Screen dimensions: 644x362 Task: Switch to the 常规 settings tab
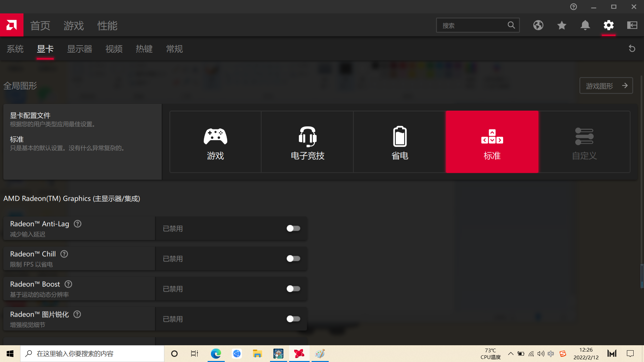174,49
